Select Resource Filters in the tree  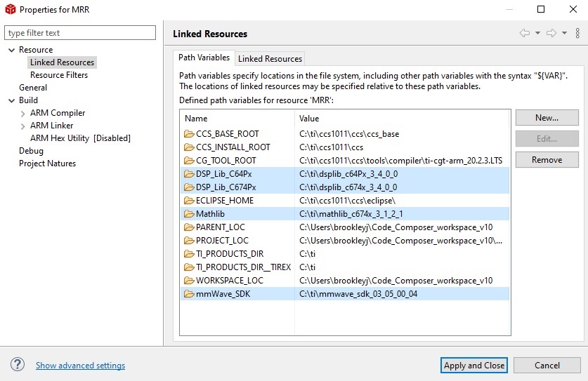click(59, 75)
